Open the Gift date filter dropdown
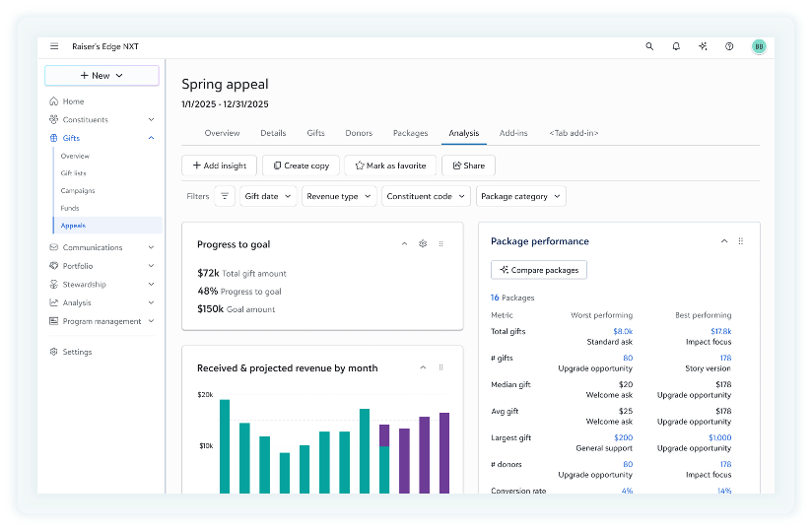812x530 pixels. [x=268, y=196]
